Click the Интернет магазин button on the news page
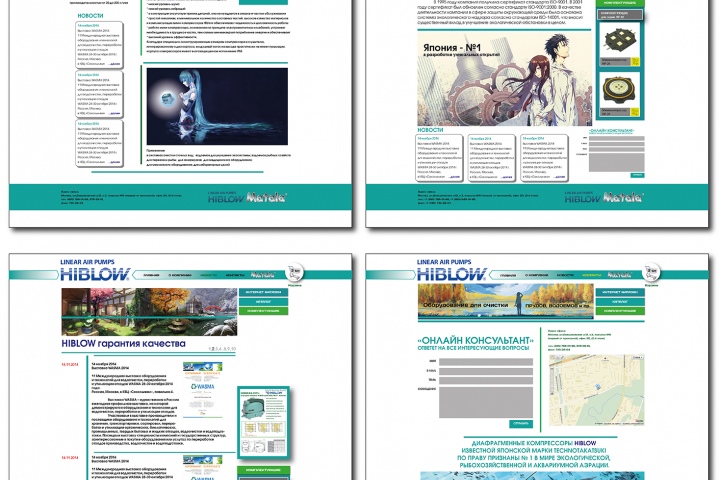The image size is (720, 480). coord(264,292)
